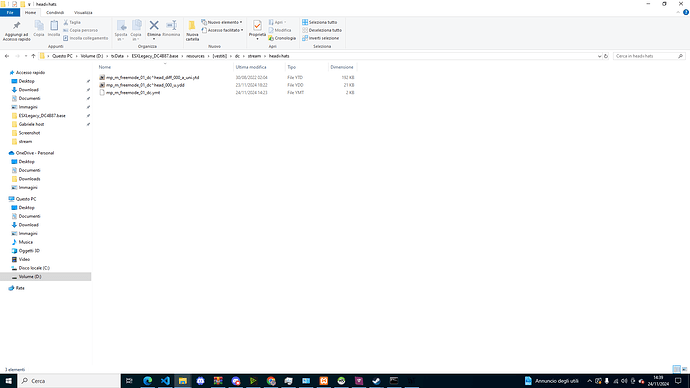690x388 pixels.
Task: Open the recent locations dropdown arrow
Action: tap(26, 56)
